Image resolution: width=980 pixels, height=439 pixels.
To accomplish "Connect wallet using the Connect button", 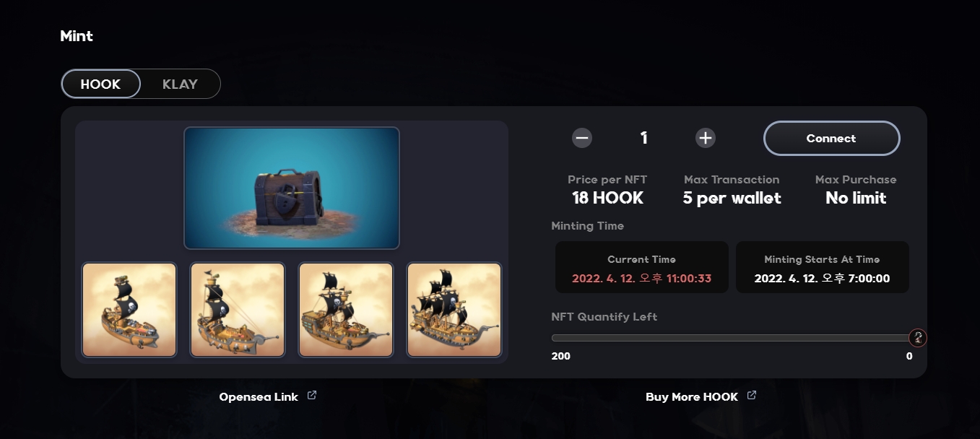I will coord(831,138).
